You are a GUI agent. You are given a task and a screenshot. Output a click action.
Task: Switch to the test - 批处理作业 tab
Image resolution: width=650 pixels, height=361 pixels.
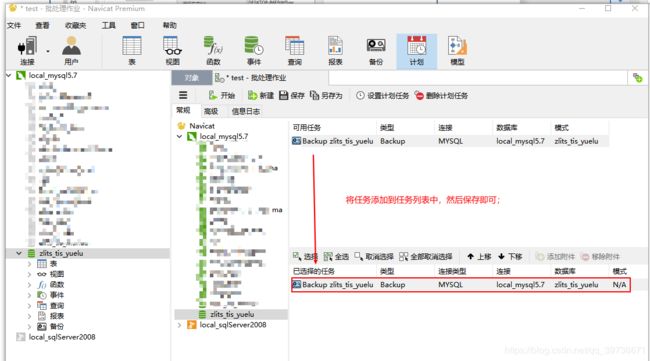(x=250, y=78)
